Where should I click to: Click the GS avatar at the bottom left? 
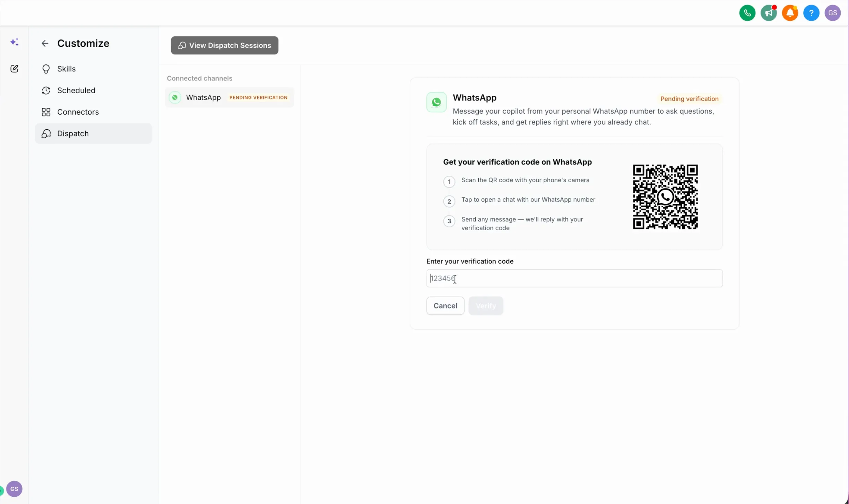coord(14,489)
